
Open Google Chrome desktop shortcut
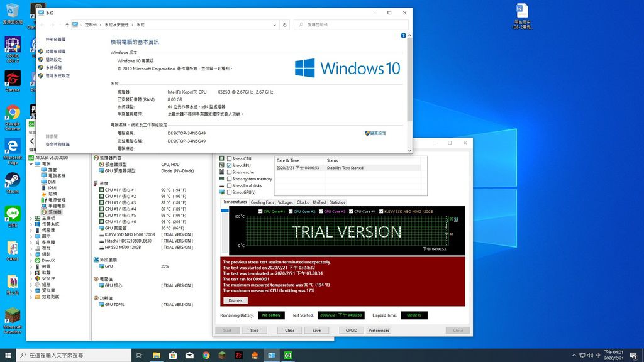coord(13,118)
